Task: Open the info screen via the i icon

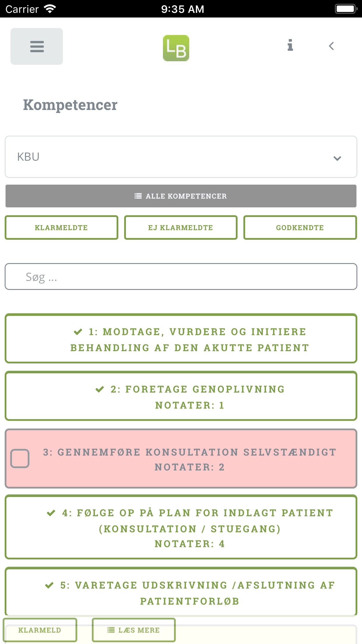Action: [290, 45]
